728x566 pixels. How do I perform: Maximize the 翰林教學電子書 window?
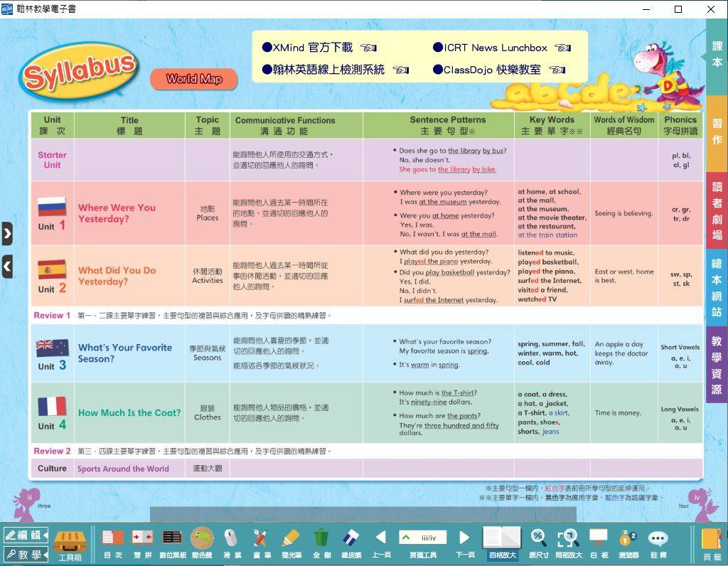[678, 9]
